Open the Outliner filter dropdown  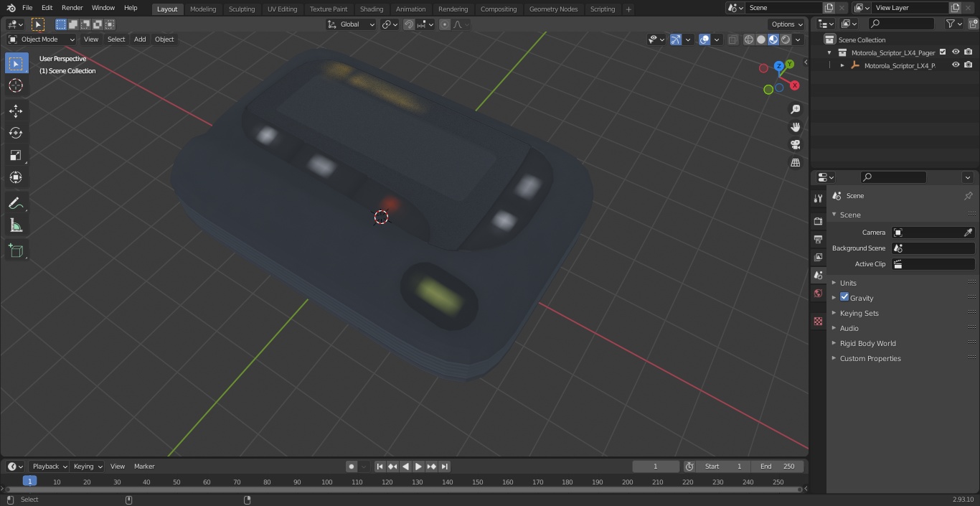(953, 24)
